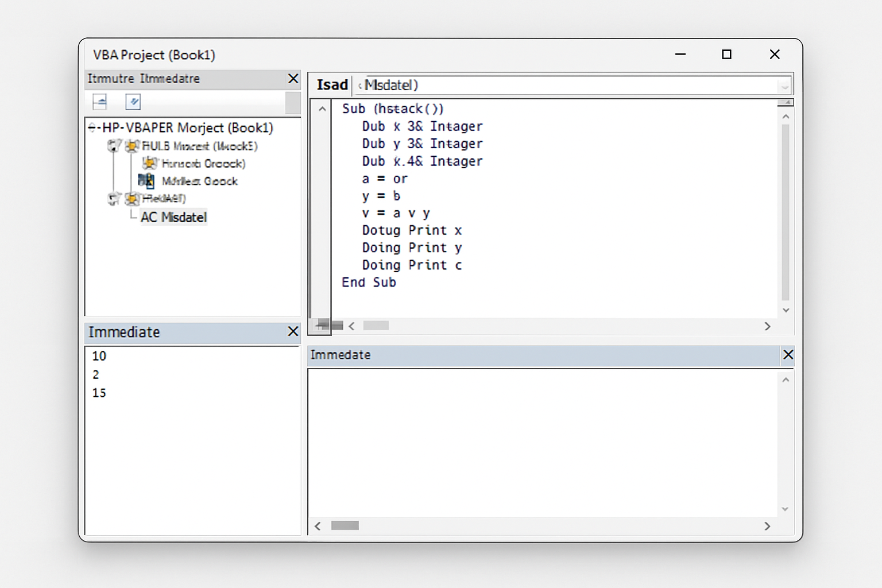The image size is (882, 588).
Task: Click the code split bar handle
Action: 786,102
